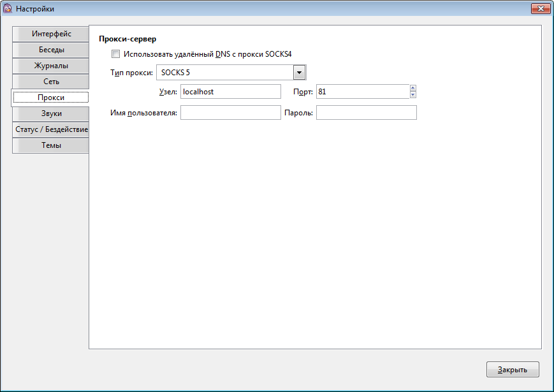Close the Настройки window with X

click(x=541, y=8)
